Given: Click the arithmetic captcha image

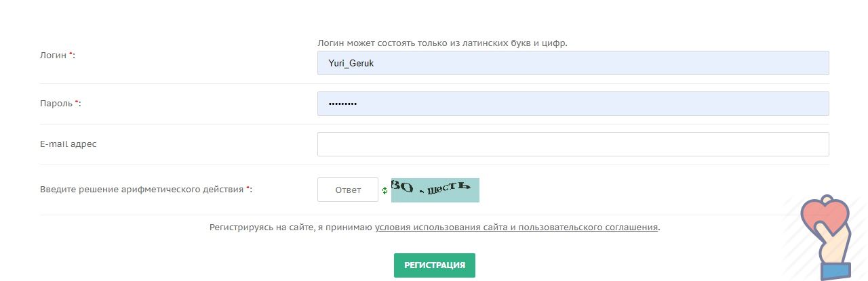Looking at the screenshot, I should pyautogui.click(x=435, y=190).
